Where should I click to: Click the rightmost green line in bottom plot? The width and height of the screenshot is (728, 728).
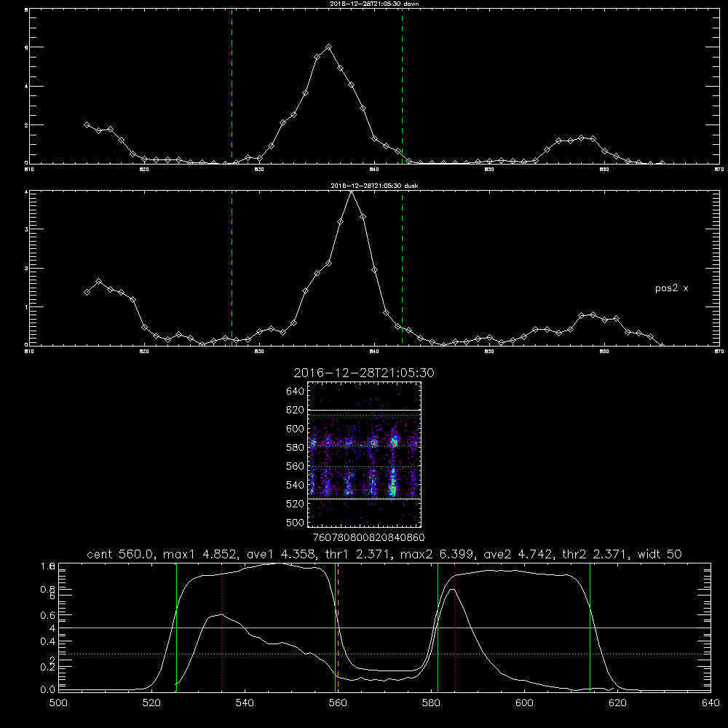[x=590, y=627]
